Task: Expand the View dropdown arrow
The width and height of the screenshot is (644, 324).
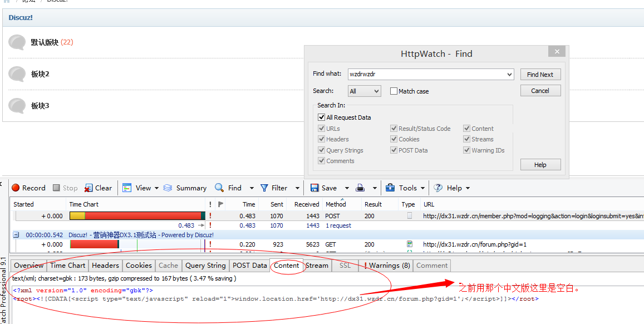Action: [157, 188]
